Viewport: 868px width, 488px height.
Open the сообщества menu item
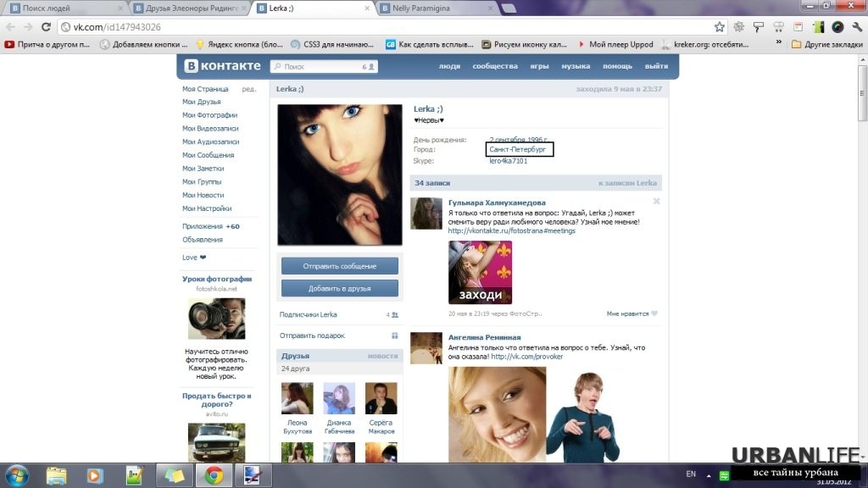495,66
